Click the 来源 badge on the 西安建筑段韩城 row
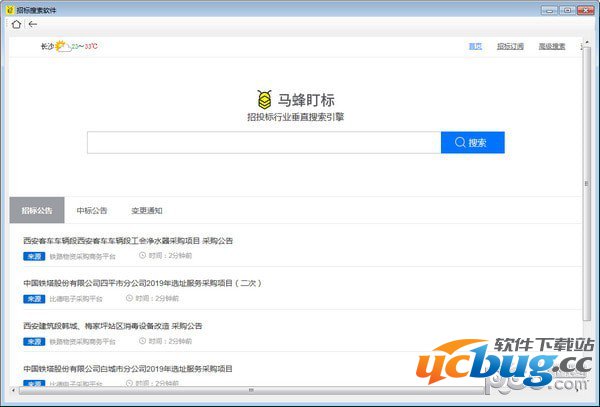 [34, 341]
